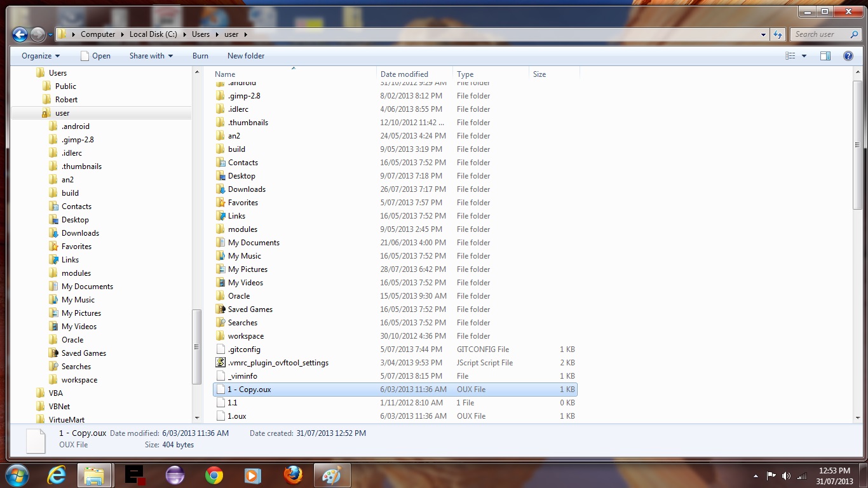Sort by the Date modified column header

tap(404, 74)
